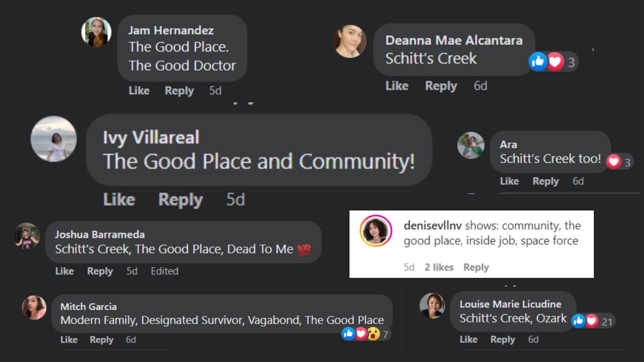Image resolution: width=644 pixels, height=362 pixels.
Task: Click wow emoji reaction on Mitch Garcia's comment
Action: 374,333
